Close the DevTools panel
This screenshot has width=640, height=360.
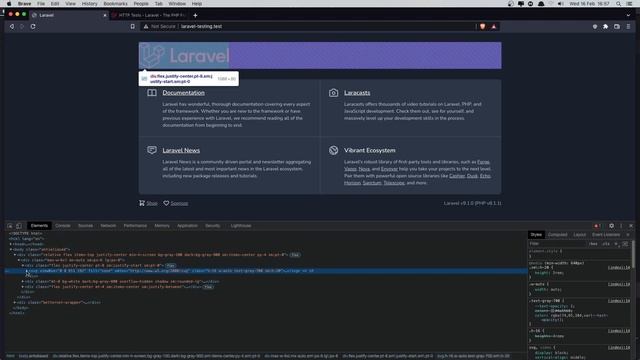(x=631, y=226)
